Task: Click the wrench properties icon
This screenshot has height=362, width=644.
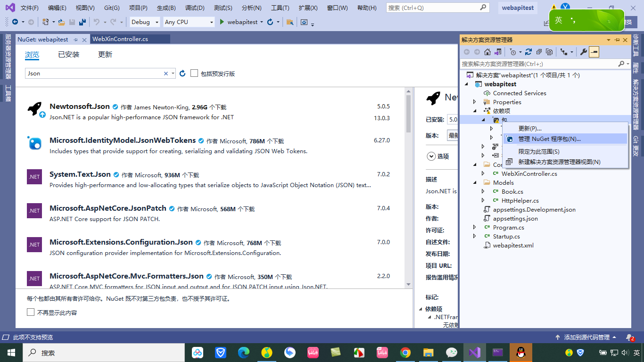Action: click(584, 52)
